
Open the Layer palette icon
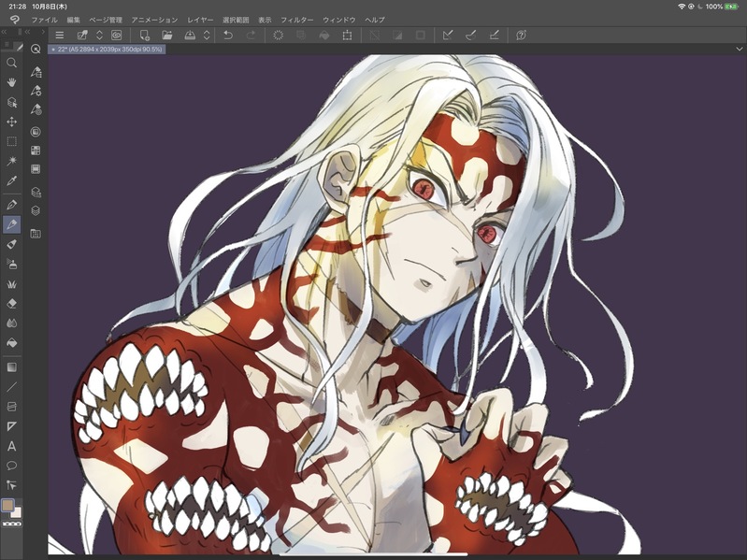tap(36, 210)
